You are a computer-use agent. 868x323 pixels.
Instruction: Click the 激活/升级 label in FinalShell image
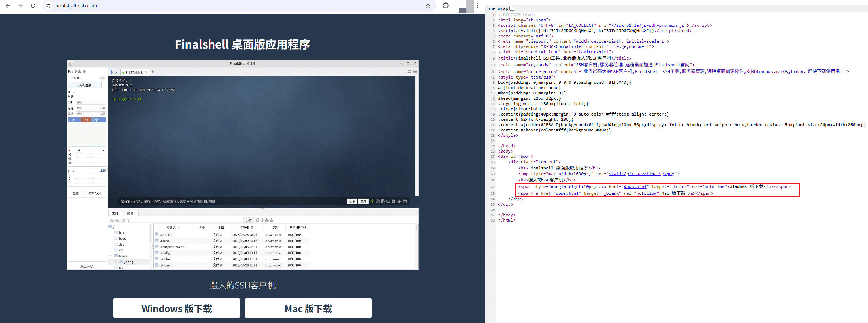pyautogui.click(x=87, y=267)
